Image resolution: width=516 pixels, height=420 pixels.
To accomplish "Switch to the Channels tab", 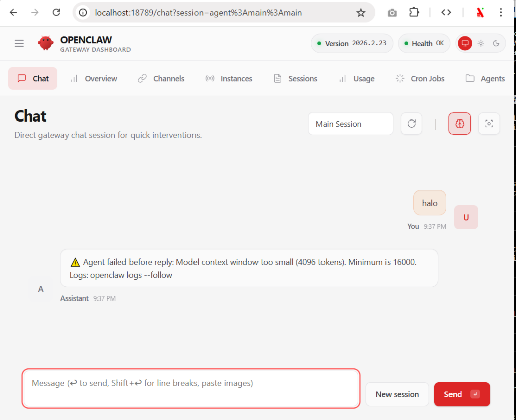I will click(x=161, y=78).
